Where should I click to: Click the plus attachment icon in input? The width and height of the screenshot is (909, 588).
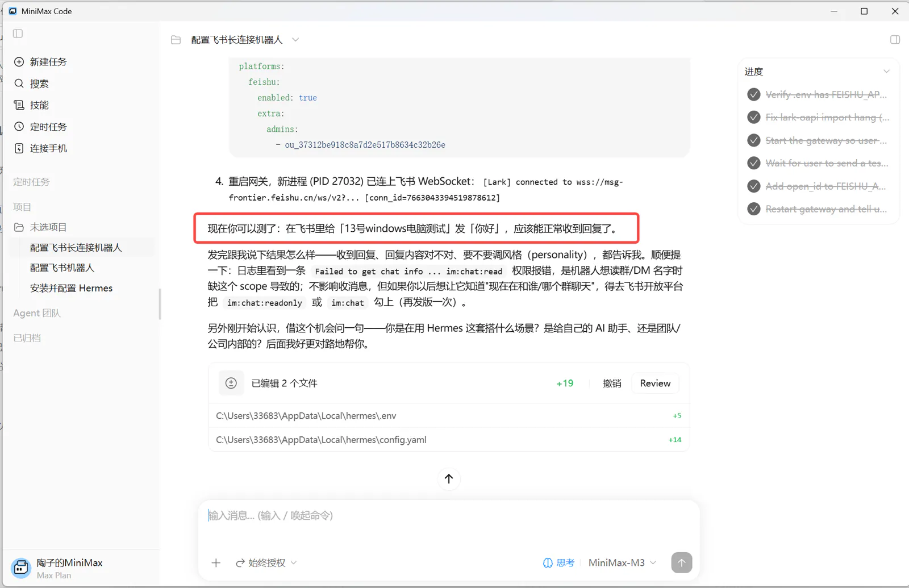point(216,563)
